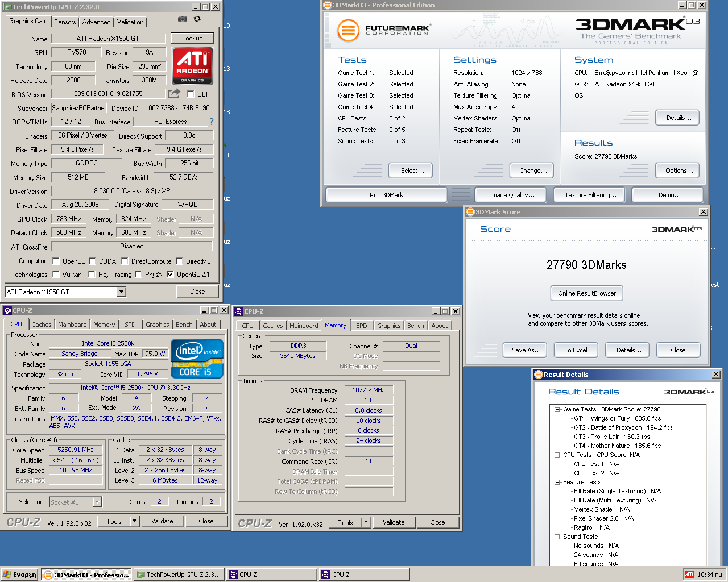728x582 pixels.
Task: Open SPD tab in right CPU-Z
Action: click(362, 326)
